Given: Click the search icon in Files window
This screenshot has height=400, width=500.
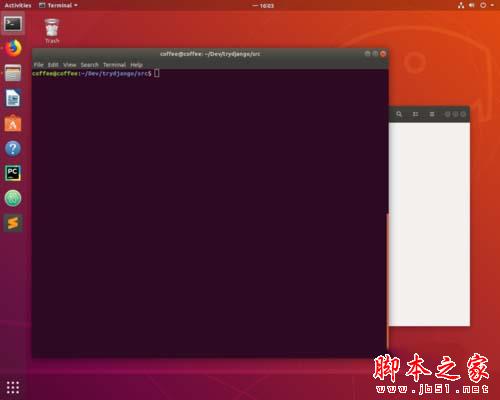Looking at the screenshot, I should [x=399, y=114].
